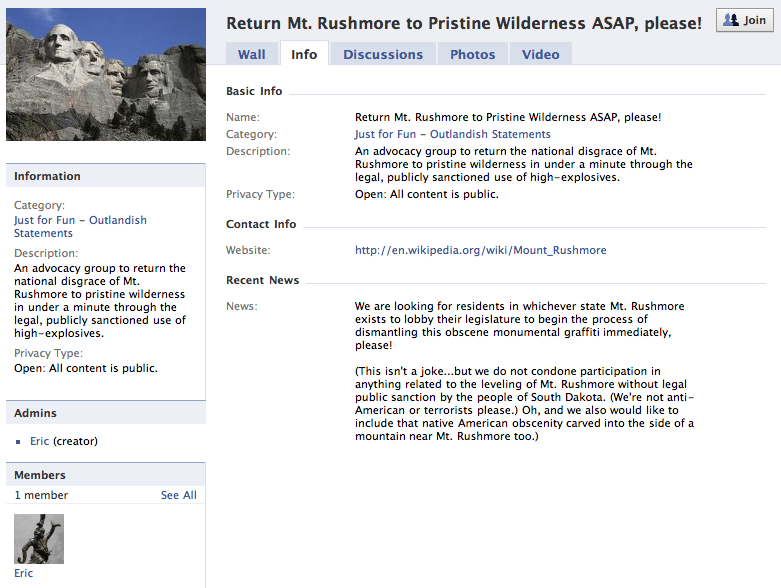Click 'Open: All content is public.' in Basic Info
The image size is (781, 588).
click(x=426, y=194)
